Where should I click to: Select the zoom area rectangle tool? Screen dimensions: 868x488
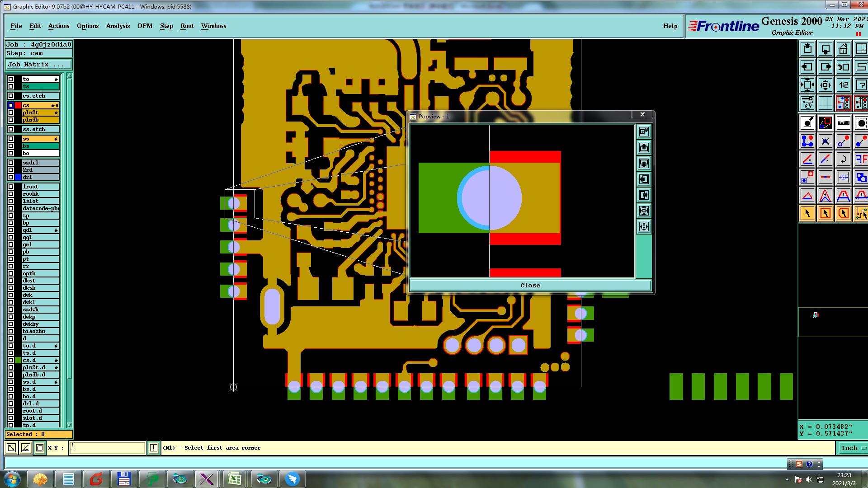click(x=826, y=123)
